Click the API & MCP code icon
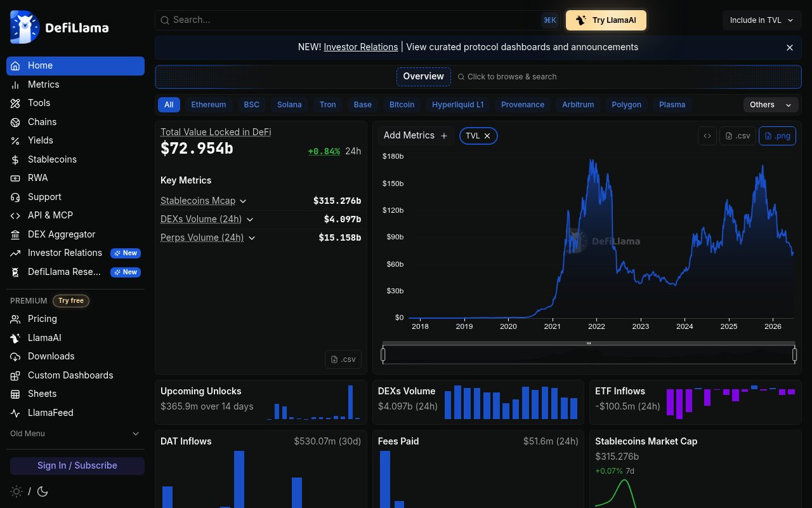Image resolution: width=812 pixels, height=508 pixels. [x=15, y=215]
